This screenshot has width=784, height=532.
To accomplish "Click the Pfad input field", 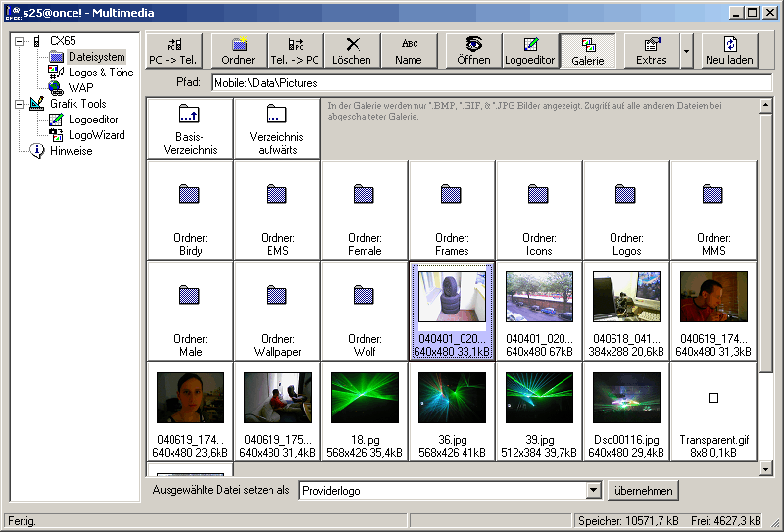I will point(492,83).
